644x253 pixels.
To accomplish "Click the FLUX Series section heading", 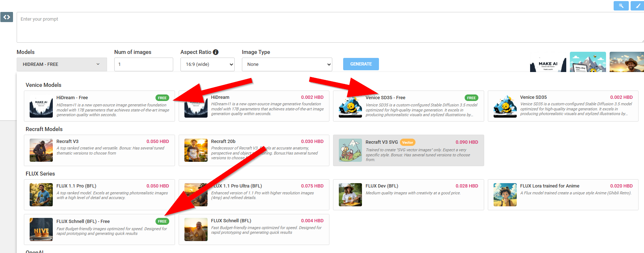I will pos(40,174).
